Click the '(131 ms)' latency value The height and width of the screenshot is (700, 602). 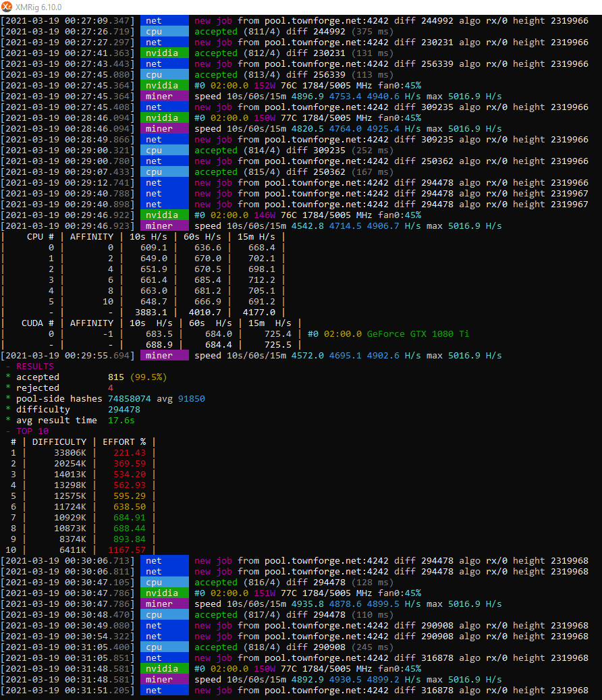tap(372, 53)
